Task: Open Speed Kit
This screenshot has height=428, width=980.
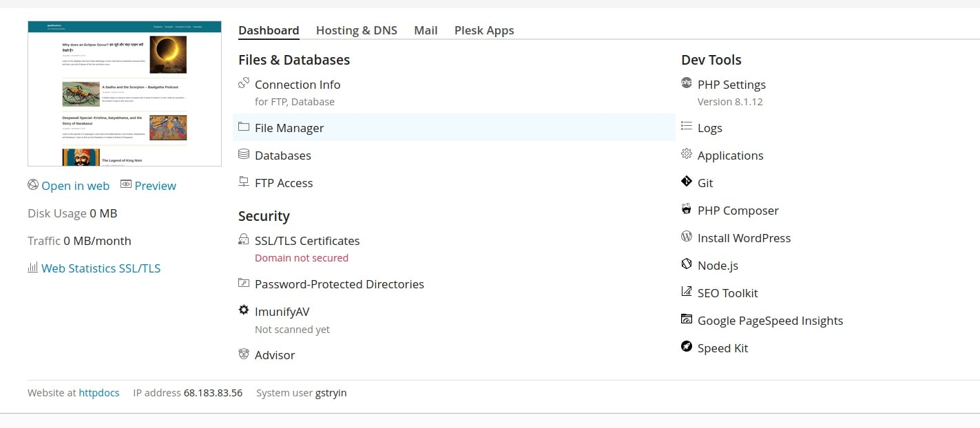Action: pyautogui.click(x=723, y=348)
